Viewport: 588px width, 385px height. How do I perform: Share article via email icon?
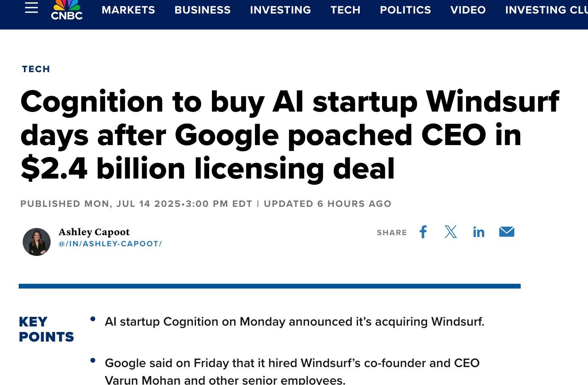tap(506, 232)
